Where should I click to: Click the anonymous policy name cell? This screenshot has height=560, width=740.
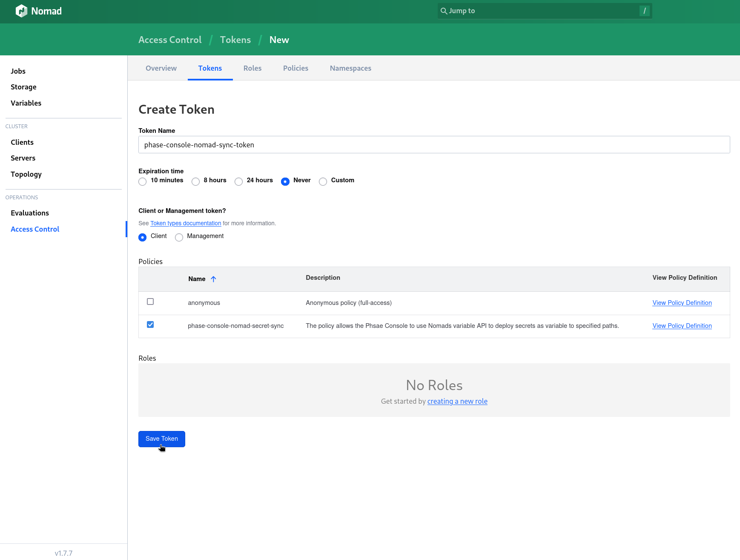(204, 303)
